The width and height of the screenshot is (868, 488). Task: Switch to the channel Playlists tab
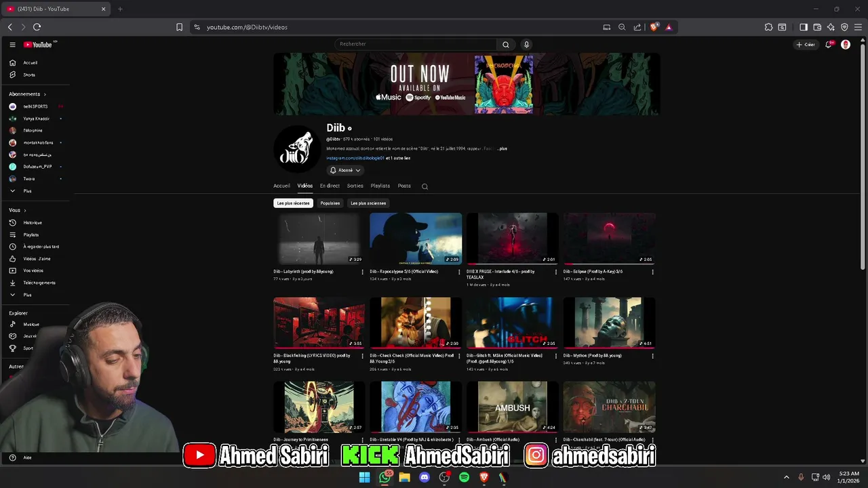tap(380, 186)
